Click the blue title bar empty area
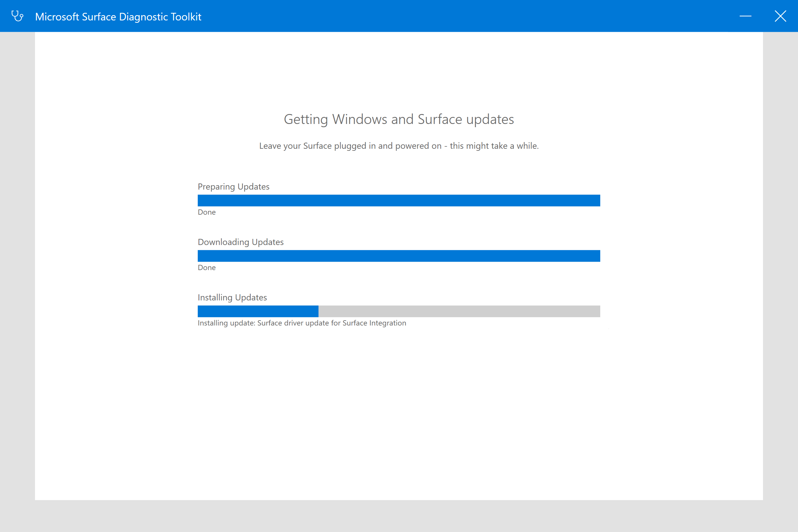 pos(441,16)
